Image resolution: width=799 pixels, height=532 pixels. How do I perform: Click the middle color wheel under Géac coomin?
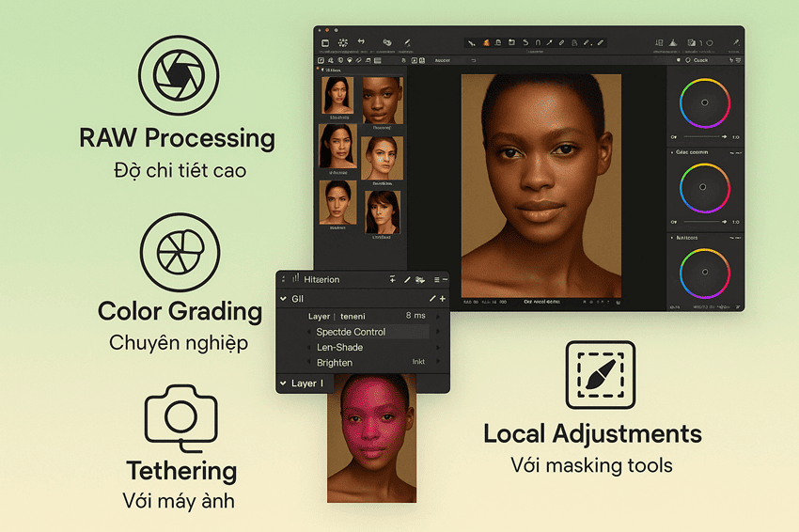705,188
